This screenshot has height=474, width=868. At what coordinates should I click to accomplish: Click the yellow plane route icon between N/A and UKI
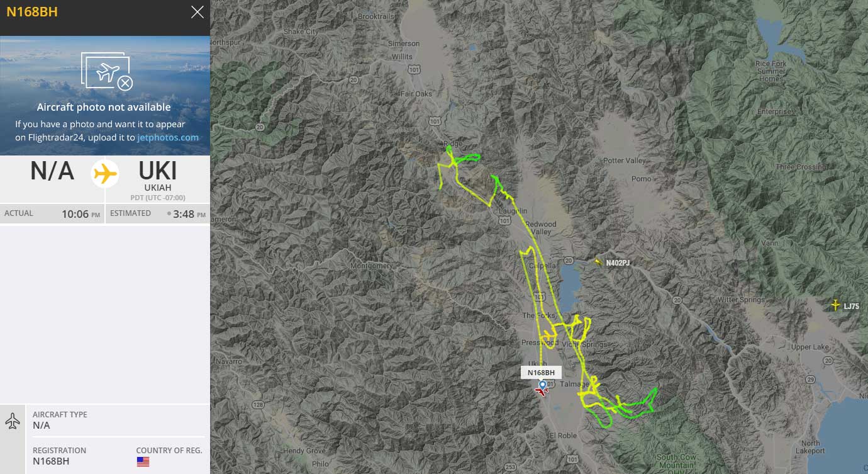(x=105, y=173)
